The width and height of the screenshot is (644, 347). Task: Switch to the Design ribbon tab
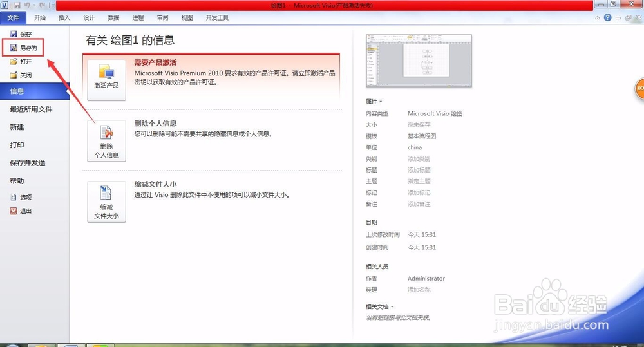89,17
